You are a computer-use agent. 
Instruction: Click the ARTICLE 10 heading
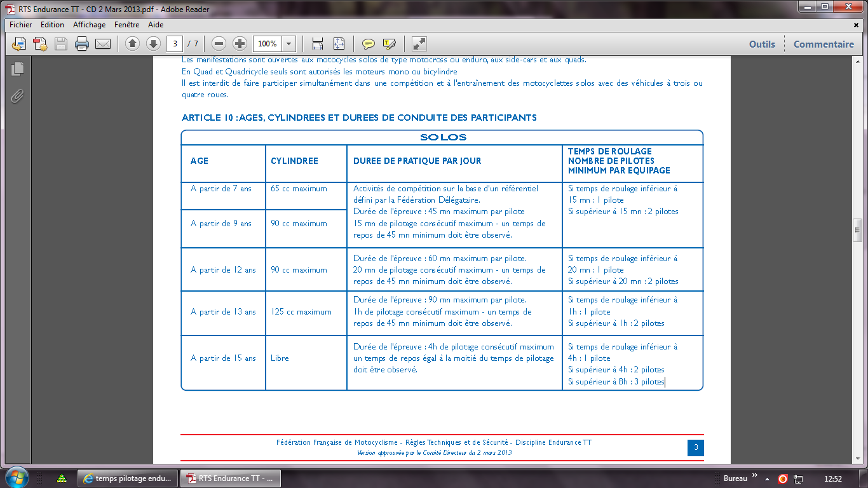(359, 118)
